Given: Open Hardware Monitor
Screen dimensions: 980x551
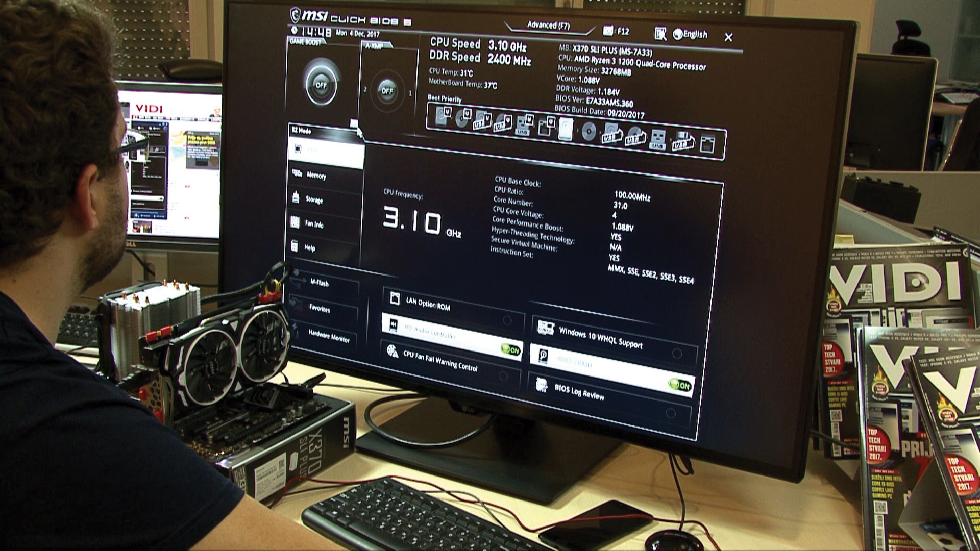Looking at the screenshot, I should pyautogui.click(x=329, y=337).
